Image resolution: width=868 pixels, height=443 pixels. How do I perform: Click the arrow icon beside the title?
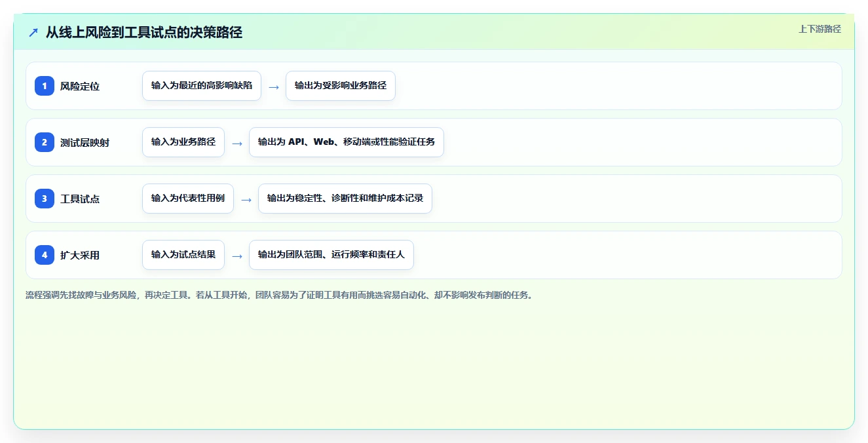point(33,32)
